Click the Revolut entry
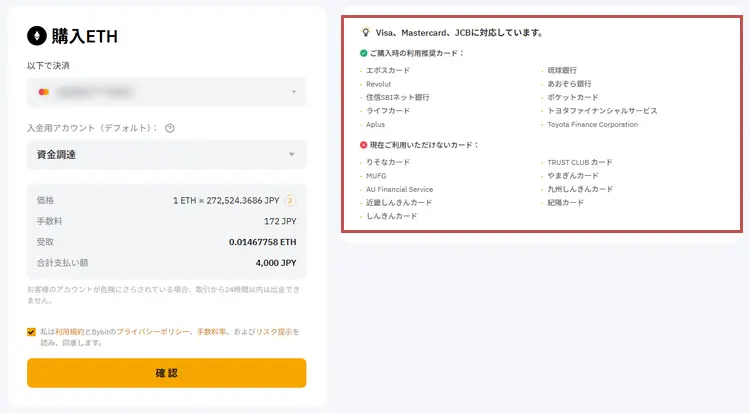 378,84
